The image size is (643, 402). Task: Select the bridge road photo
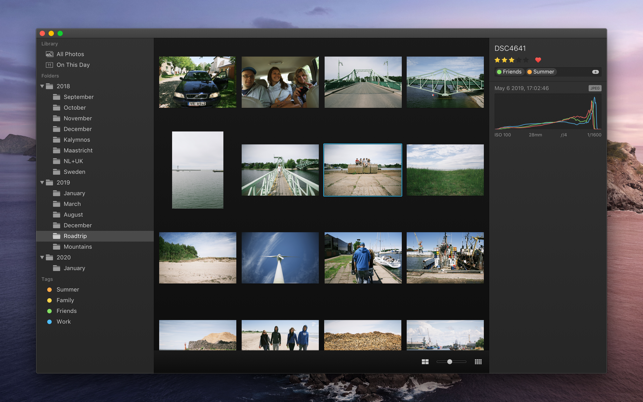tap(363, 82)
